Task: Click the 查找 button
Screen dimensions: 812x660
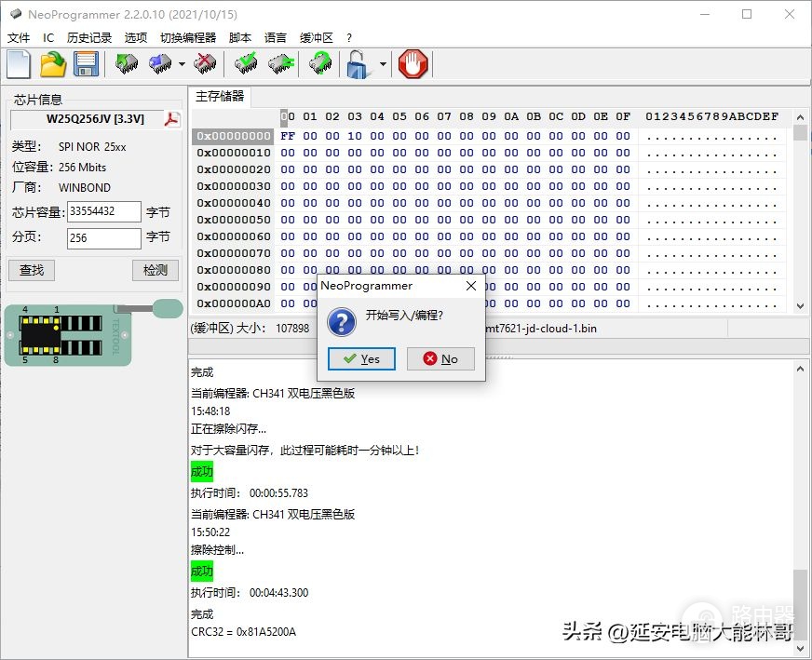Action: 32,270
